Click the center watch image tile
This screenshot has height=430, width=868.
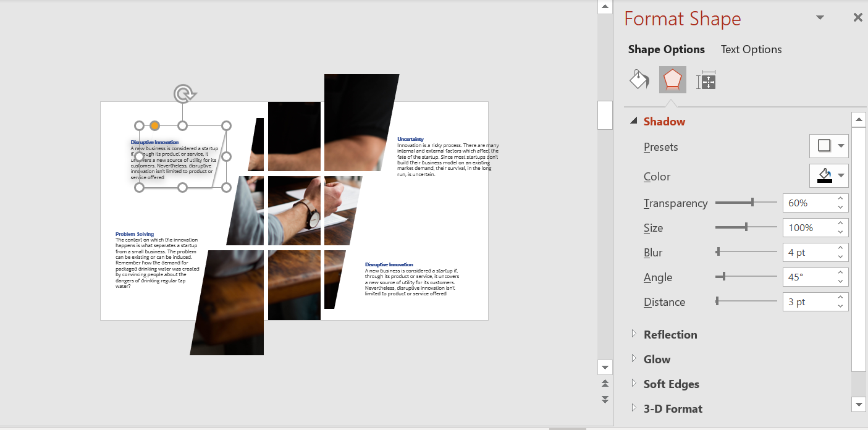point(294,210)
